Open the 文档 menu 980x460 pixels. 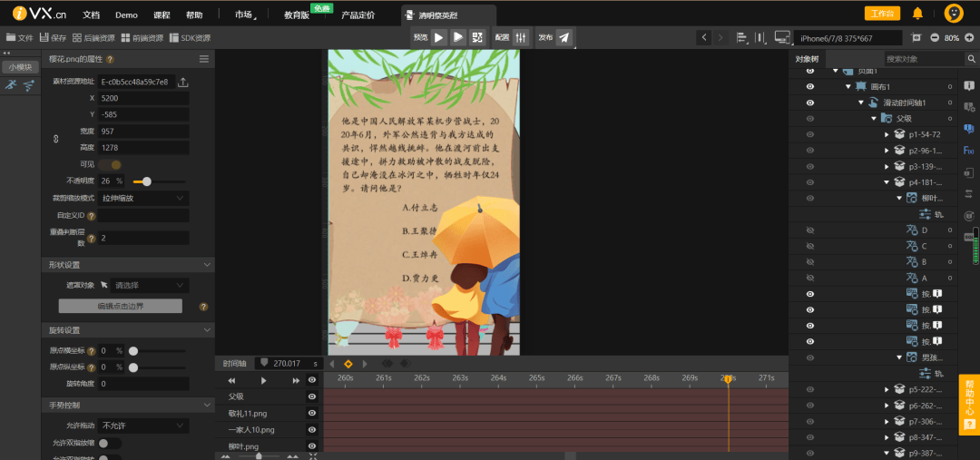[91, 15]
